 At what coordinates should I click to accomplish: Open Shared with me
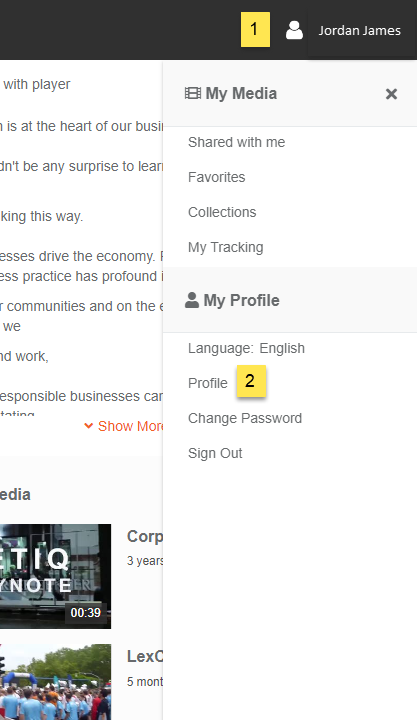click(x=237, y=142)
